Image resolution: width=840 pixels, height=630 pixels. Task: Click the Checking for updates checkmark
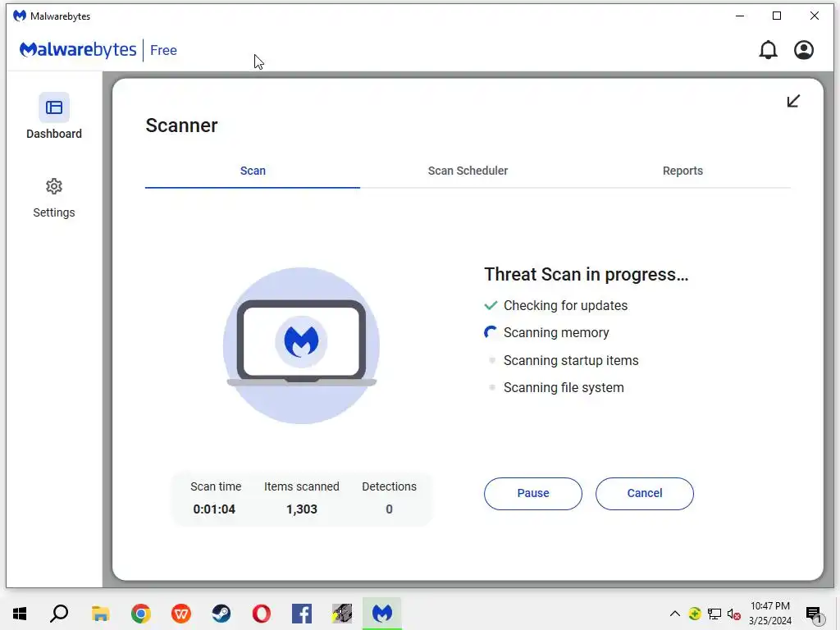click(x=491, y=305)
